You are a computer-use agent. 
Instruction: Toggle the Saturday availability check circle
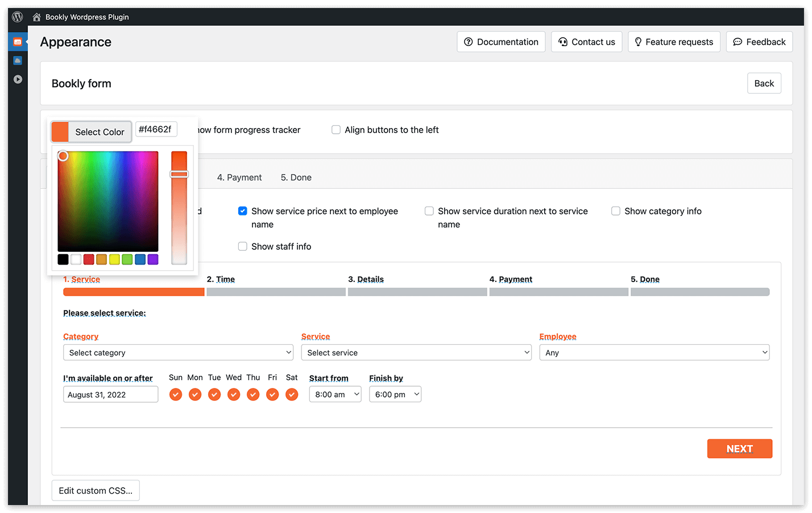point(292,394)
